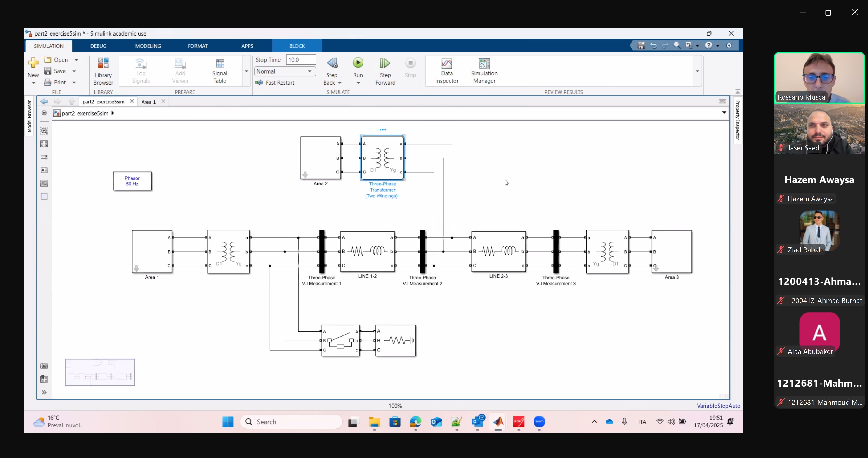Open the Zoom taskbar icon
This screenshot has height=458, width=868.
pos(540,422)
